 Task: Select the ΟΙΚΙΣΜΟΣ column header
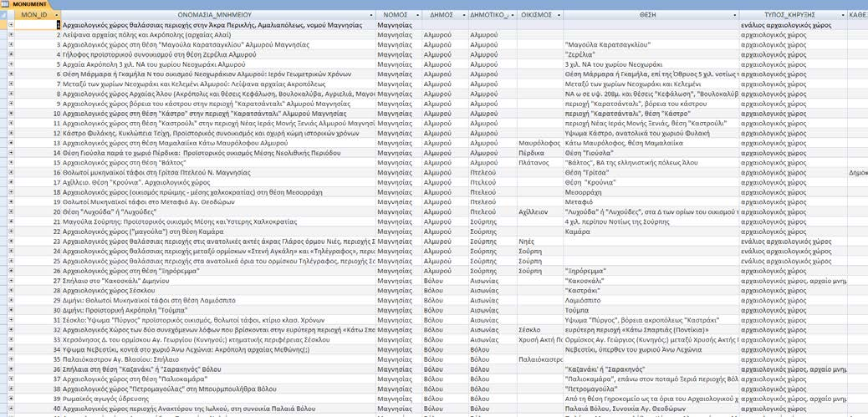(x=540, y=14)
